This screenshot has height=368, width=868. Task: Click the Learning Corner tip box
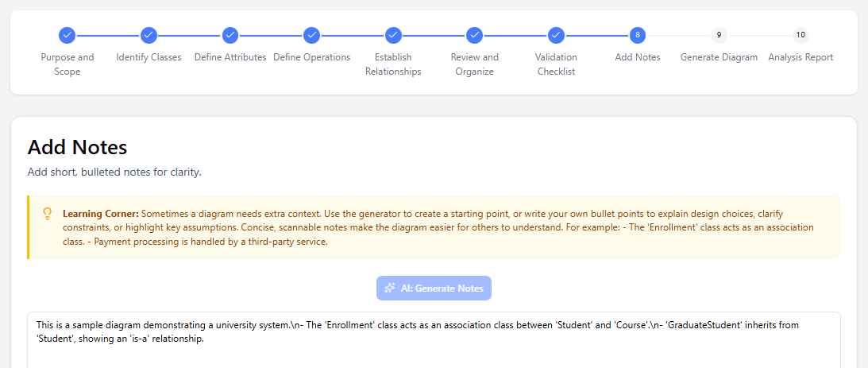[434, 227]
